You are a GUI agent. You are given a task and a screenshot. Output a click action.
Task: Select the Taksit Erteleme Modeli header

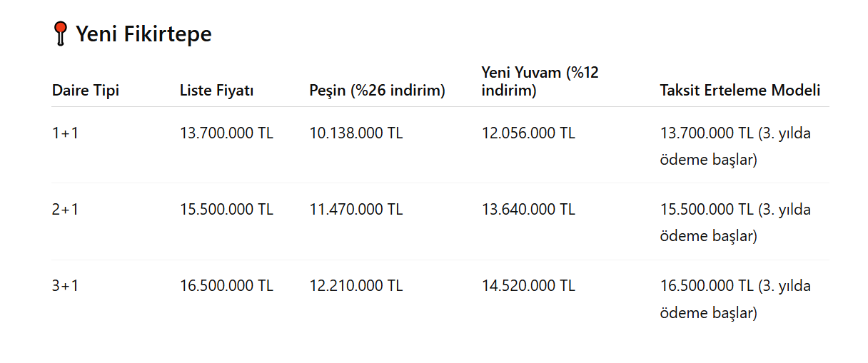740,91
